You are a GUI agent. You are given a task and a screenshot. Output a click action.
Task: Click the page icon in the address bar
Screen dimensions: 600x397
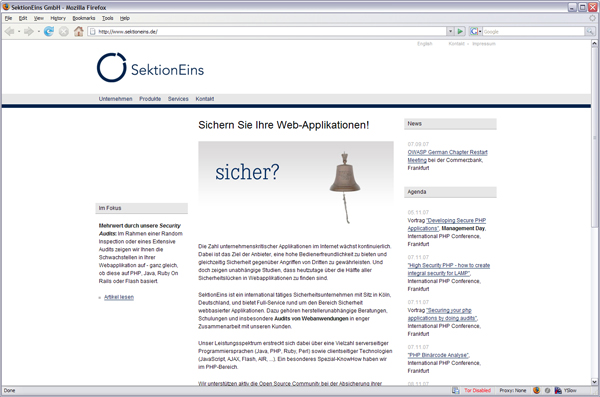(92, 31)
